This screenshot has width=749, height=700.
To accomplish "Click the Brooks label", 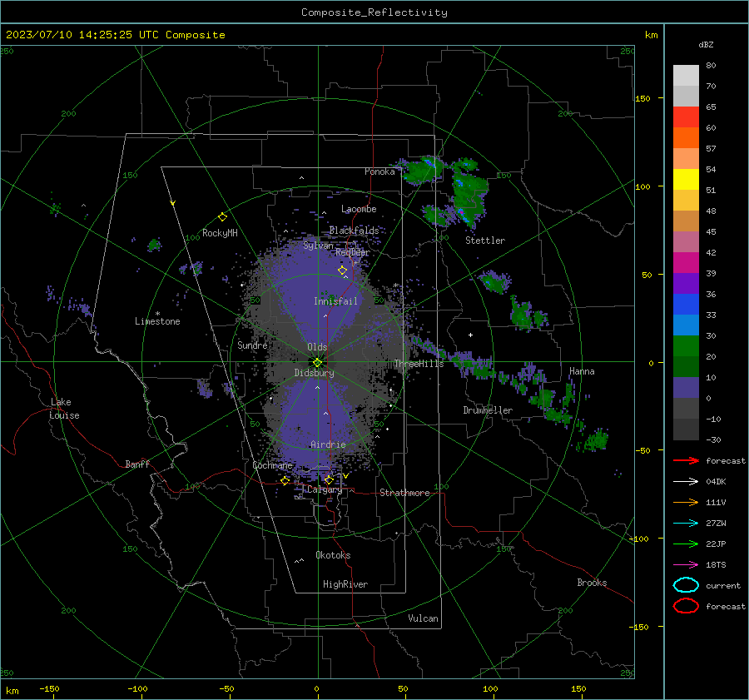I will 592,583.
